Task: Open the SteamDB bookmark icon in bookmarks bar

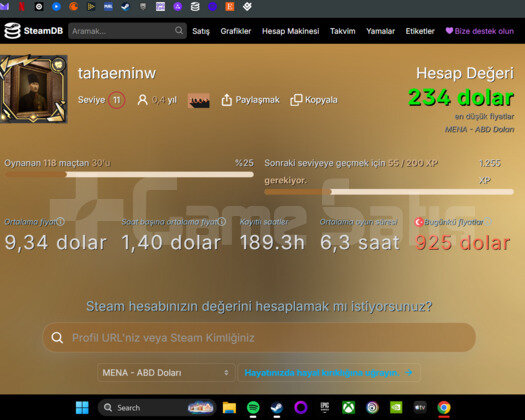Action: click(195, 6)
